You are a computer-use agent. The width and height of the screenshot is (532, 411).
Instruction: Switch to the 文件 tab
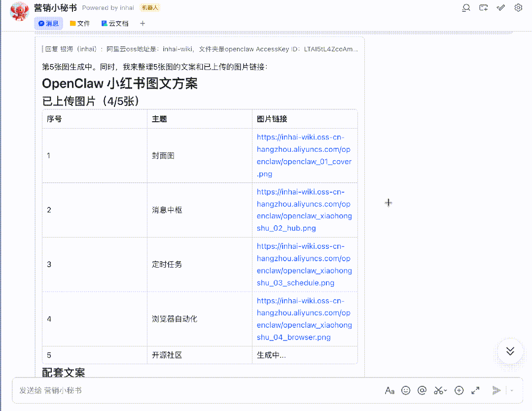click(80, 23)
